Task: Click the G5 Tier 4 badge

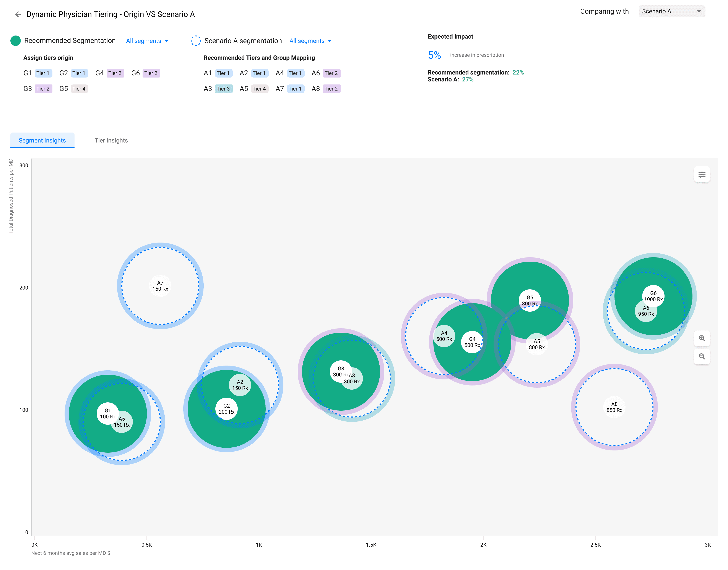Action: coord(79,89)
